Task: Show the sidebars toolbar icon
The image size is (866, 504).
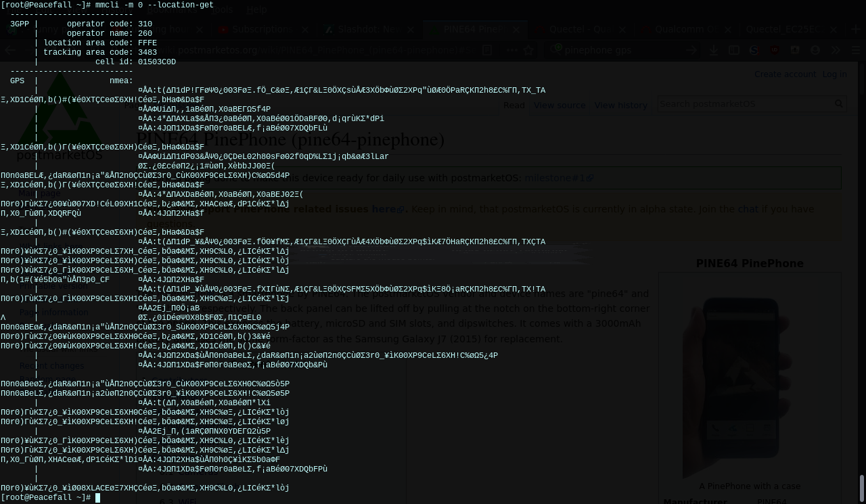Action: 734,50
